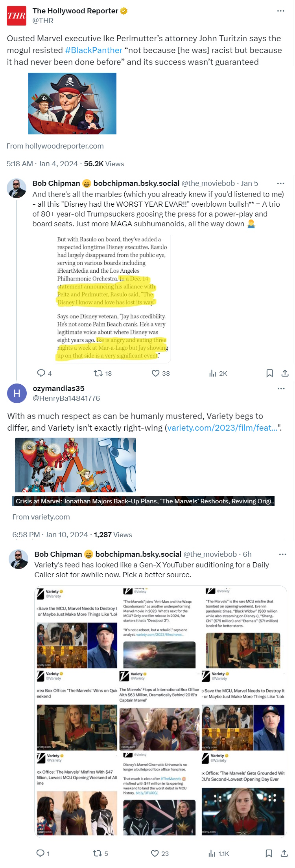Screen dimensions: 295x868
Task: Open more options on ozymandias35's post
Action: click(x=281, y=389)
